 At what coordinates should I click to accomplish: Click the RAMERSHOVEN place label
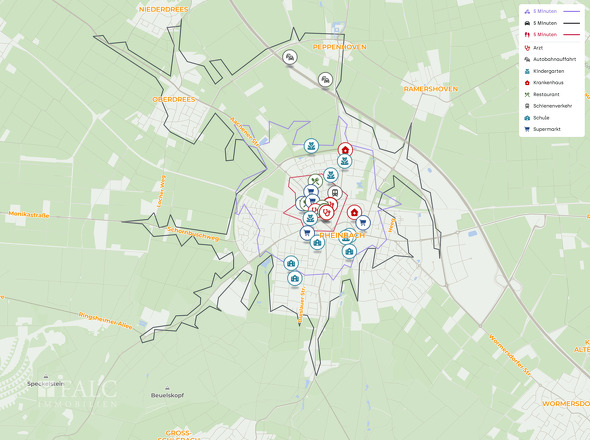click(x=431, y=89)
